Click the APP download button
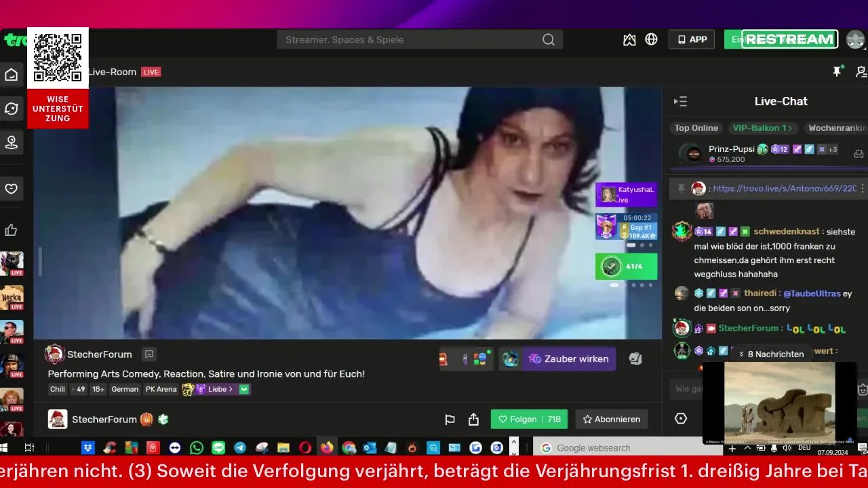This screenshot has width=868, height=488. tap(692, 39)
